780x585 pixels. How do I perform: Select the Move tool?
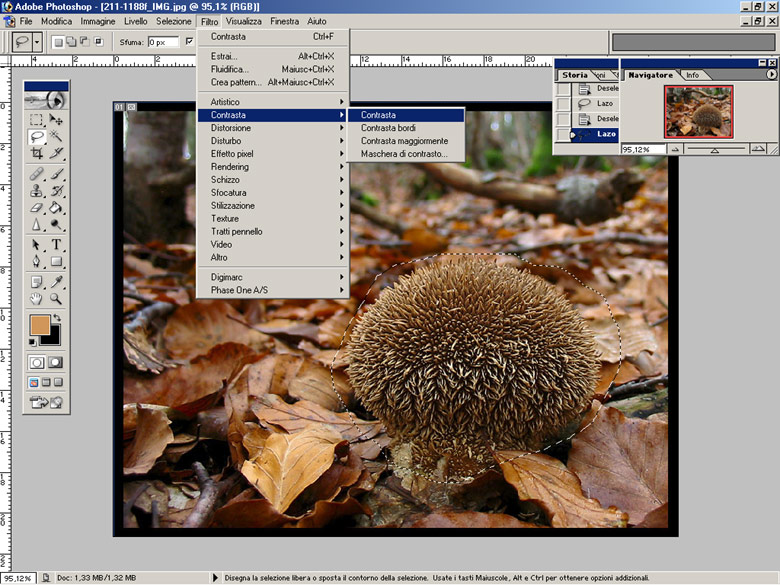[56, 119]
